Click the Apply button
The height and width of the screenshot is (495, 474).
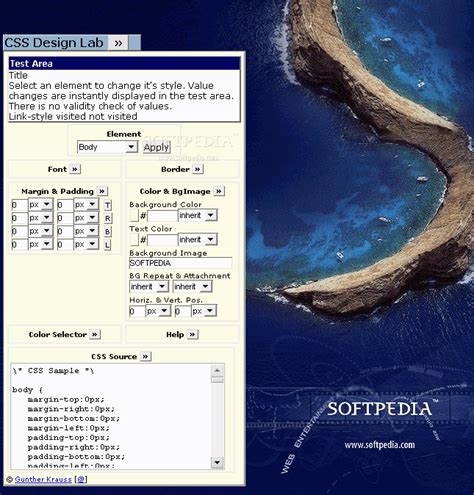(x=156, y=147)
